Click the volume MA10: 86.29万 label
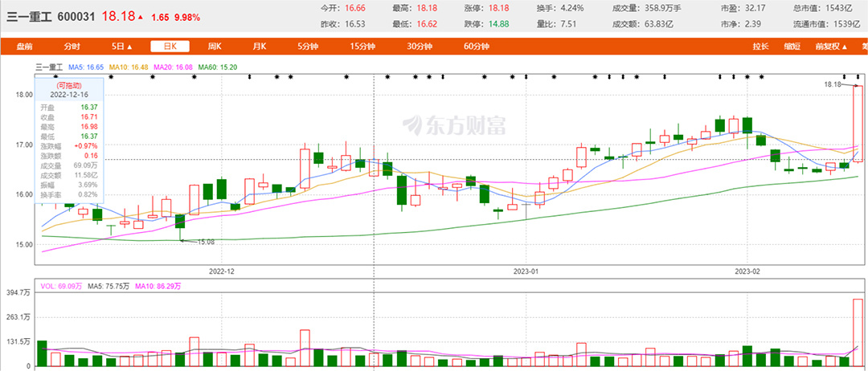The image size is (868, 371). point(158,287)
